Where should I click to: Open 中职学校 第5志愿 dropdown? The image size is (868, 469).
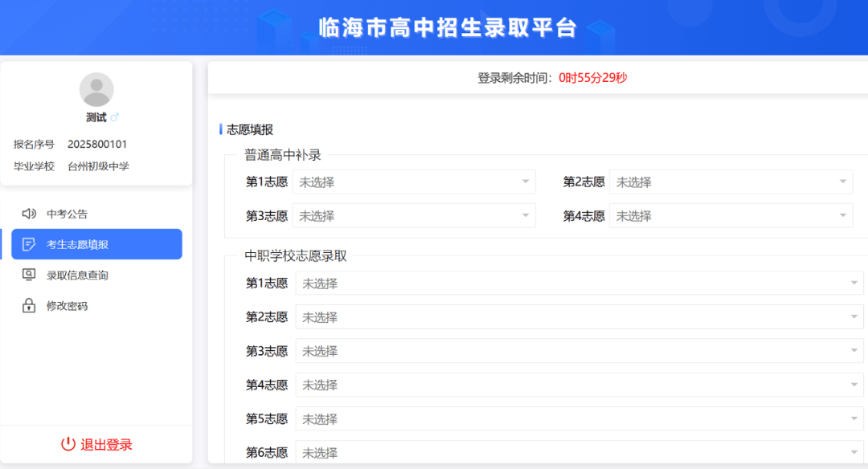tap(579, 418)
